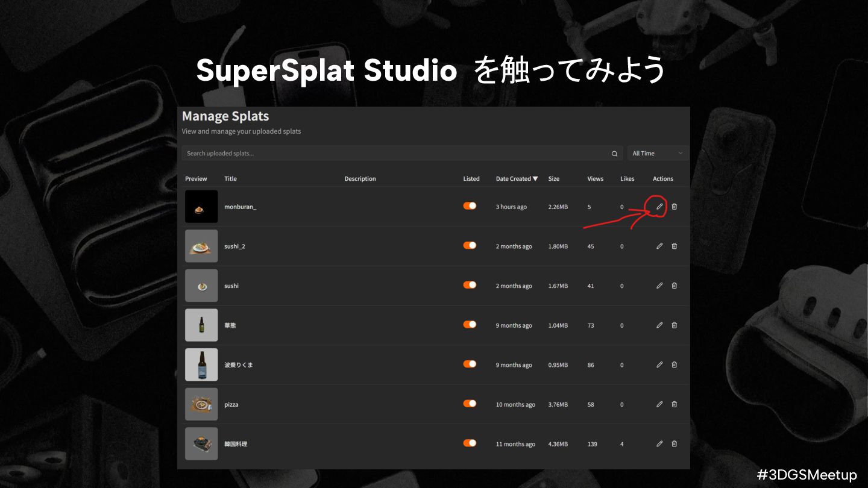Edit the 華熊 splat entry
Viewport: 868px width, 488px height.
[x=659, y=325]
